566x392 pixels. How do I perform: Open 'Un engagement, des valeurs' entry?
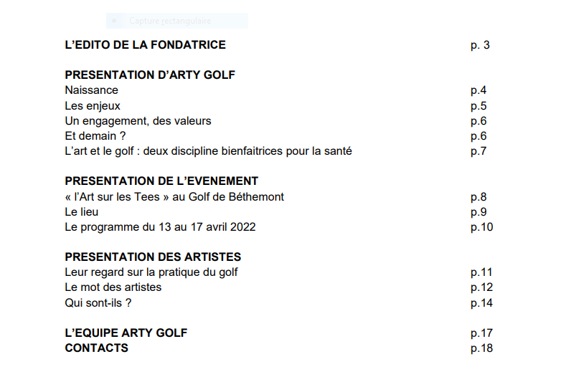(138, 121)
